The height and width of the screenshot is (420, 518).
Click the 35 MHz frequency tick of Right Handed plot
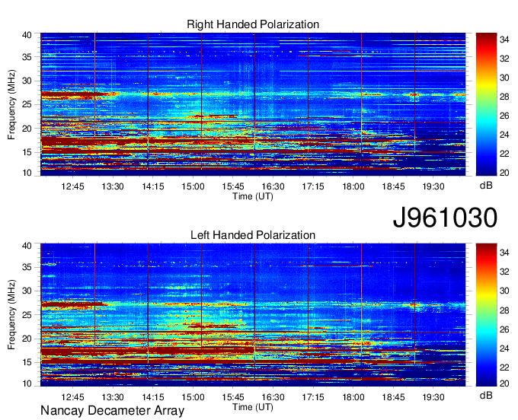[27, 57]
